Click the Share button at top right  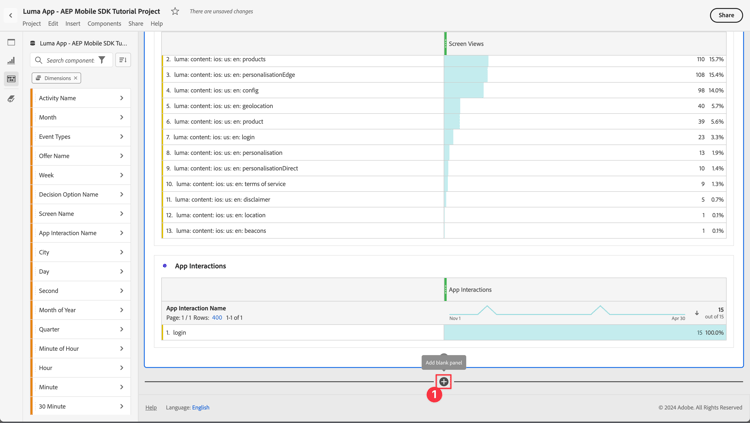coord(726,15)
